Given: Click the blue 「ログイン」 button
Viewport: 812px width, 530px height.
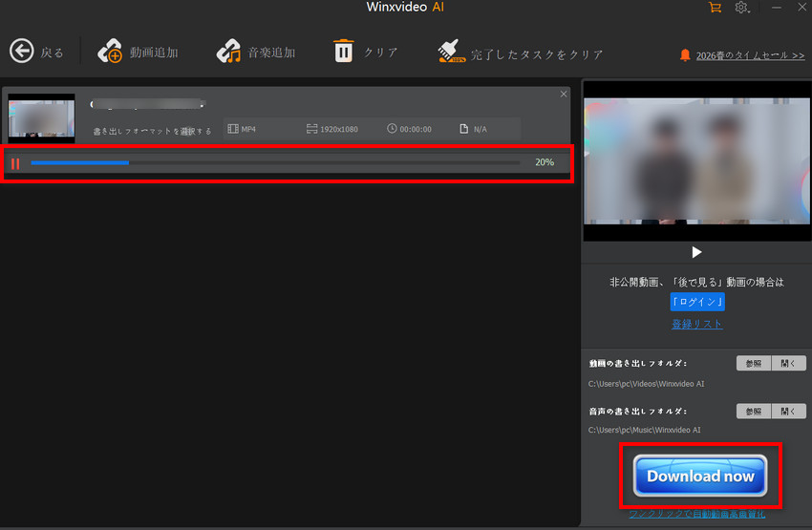Looking at the screenshot, I should (697, 302).
